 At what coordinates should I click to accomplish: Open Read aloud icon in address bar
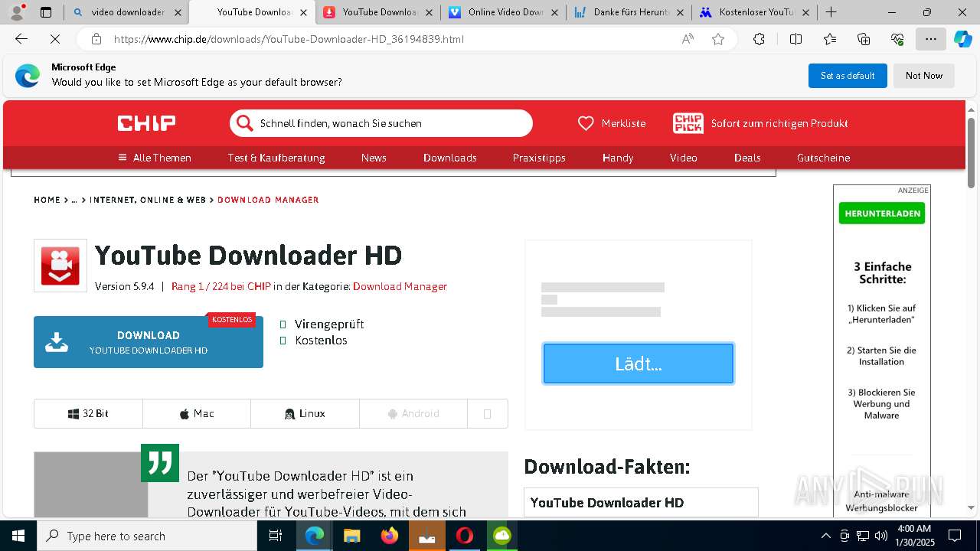click(x=688, y=39)
